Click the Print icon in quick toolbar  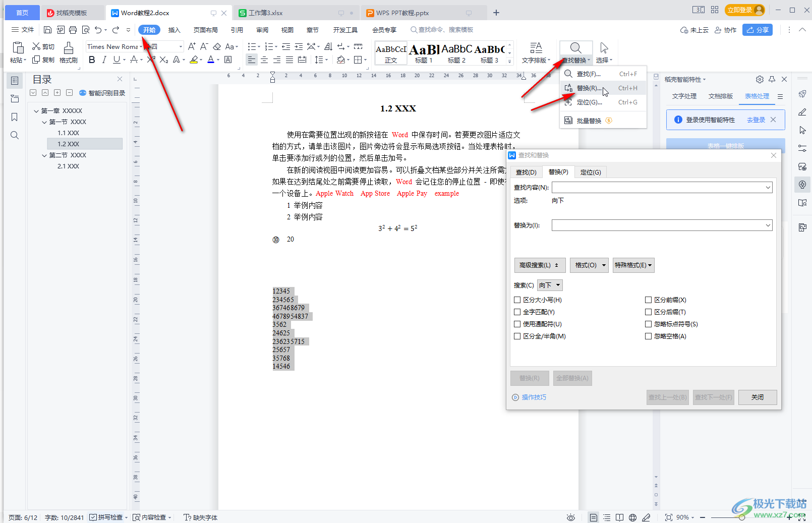click(x=73, y=30)
